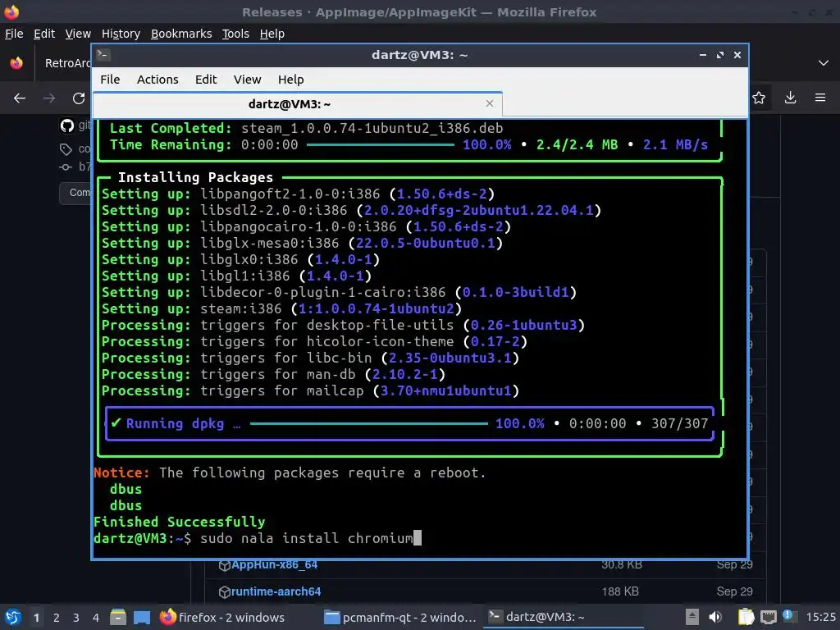Open Firefox Help menu
This screenshot has width=840, height=630.
pyautogui.click(x=272, y=34)
